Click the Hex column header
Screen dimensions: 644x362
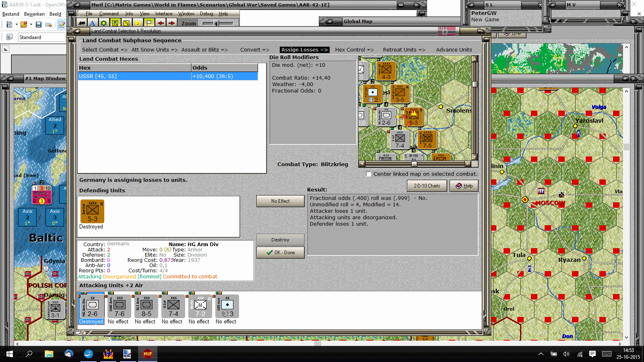[134, 68]
